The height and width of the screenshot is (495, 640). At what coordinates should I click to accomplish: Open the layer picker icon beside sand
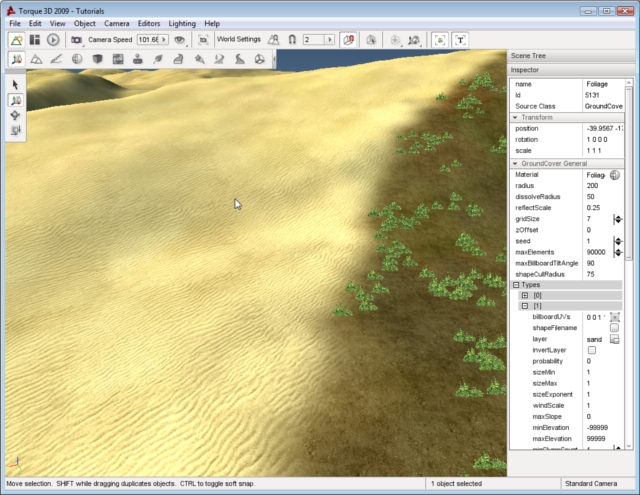615,339
